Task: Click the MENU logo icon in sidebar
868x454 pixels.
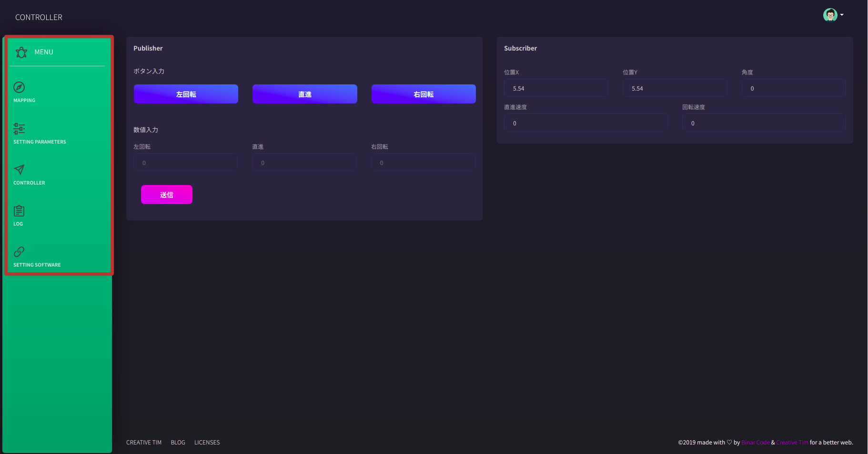Action: pos(21,52)
